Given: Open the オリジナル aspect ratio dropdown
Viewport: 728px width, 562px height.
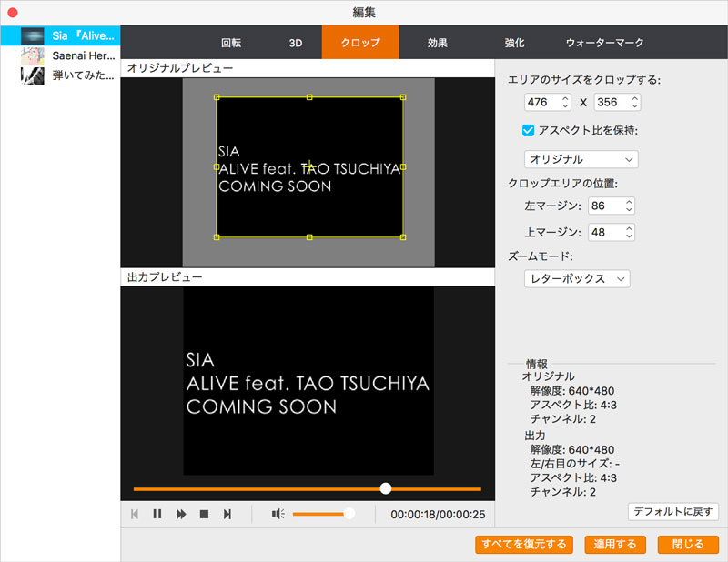Looking at the screenshot, I should click(581, 159).
